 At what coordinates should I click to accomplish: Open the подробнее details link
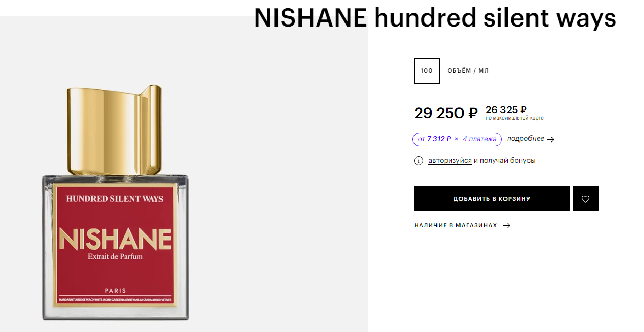[x=525, y=139]
